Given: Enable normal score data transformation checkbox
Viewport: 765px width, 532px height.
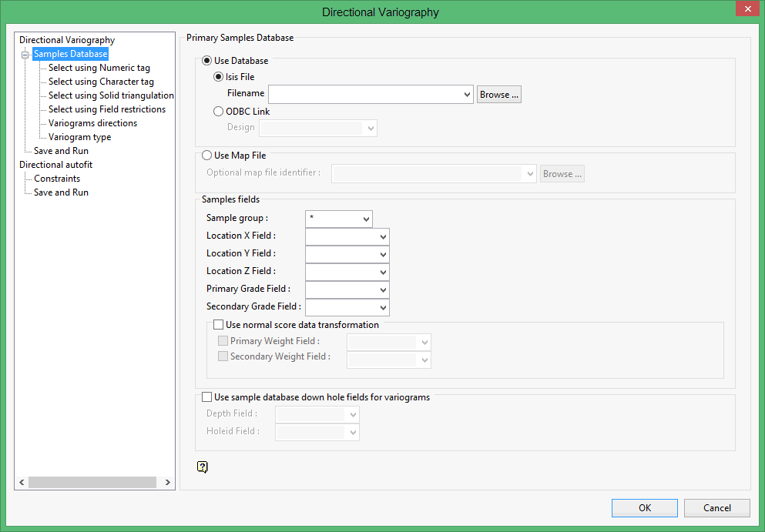Looking at the screenshot, I should pyautogui.click(x=219, y=325).
